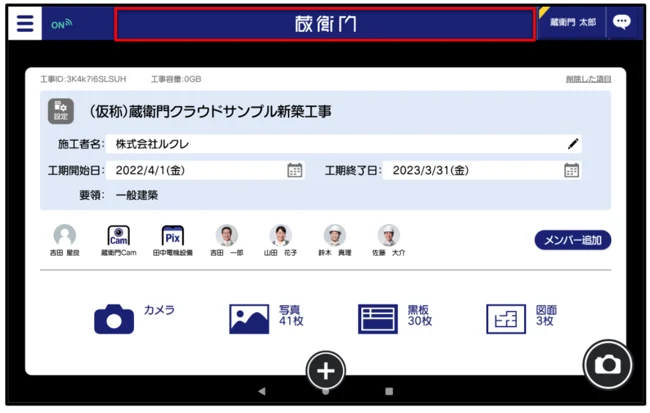This screenshot has height=413, width=650.
Task: Open the 蔵衛門 太郎 user account menu
Action: pyautogui.click(x=572, y=23)
